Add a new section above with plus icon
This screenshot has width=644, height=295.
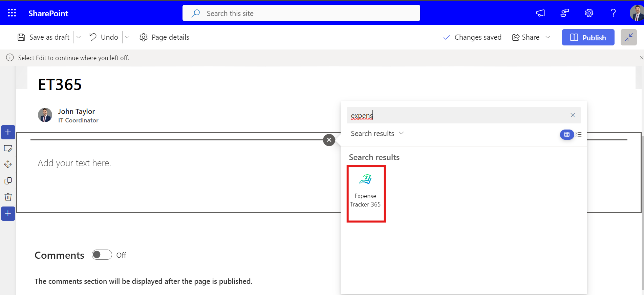click(x=8, y=132)
